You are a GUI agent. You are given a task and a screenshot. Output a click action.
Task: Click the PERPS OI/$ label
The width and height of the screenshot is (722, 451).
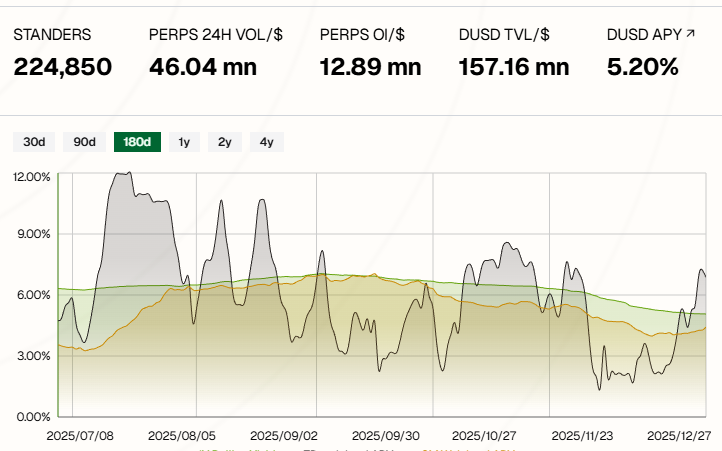(362, 35)
